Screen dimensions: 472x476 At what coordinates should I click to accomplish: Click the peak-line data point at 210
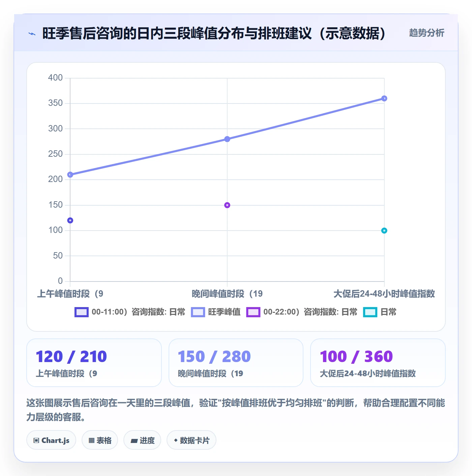[70, 175]
